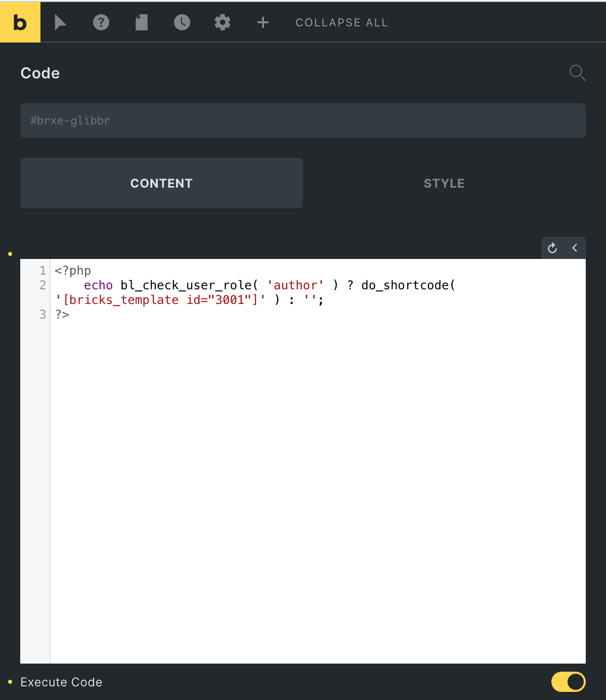
Task: Search controls using the magnifier icon
Action: (577, 73)
